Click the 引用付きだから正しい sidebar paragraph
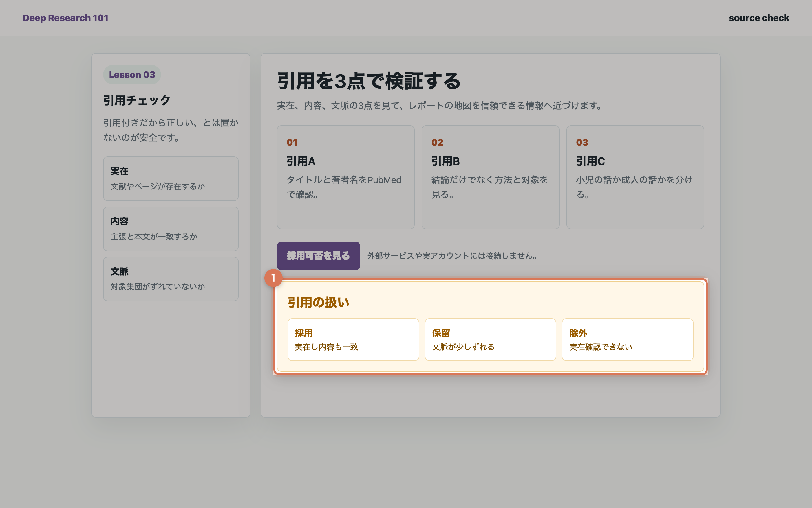Screen dimensions: 812x508 coord(171,130)
